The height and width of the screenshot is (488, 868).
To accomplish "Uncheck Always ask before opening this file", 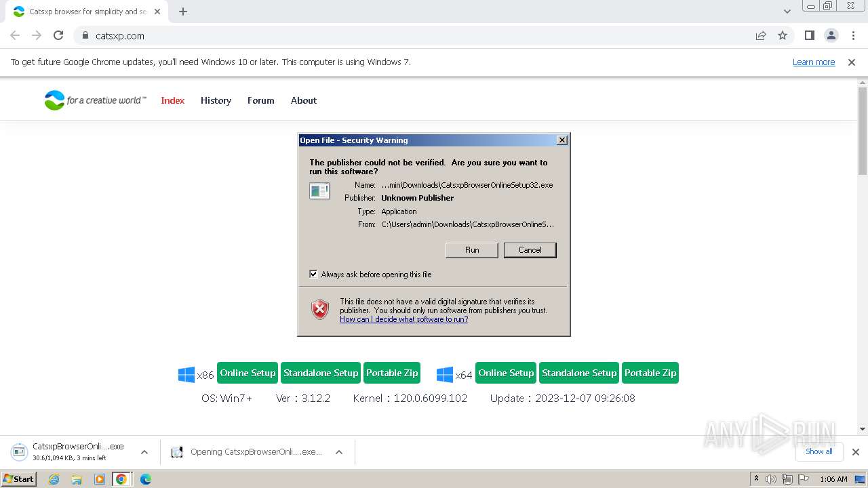I will click(313, 274).
